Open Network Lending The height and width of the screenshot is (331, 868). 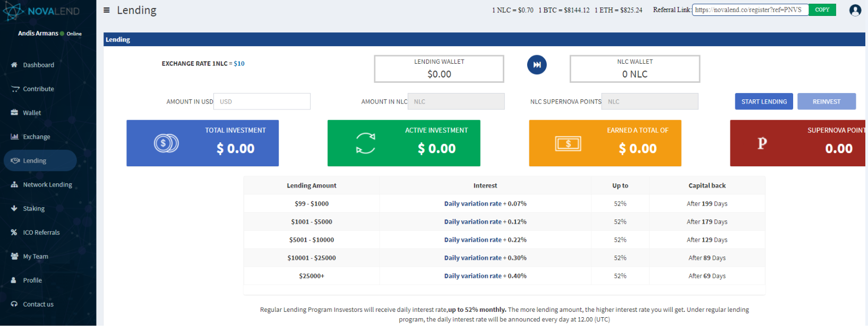click(47, 184)
